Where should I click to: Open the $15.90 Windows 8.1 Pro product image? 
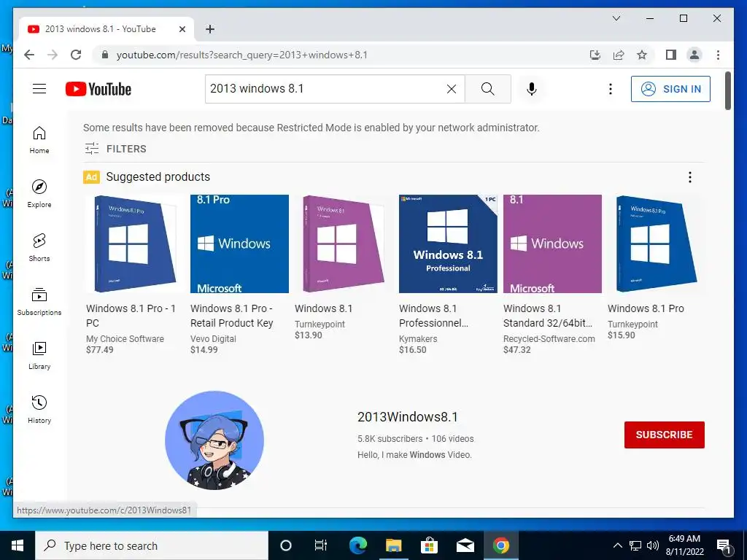(x=657, y=244)
